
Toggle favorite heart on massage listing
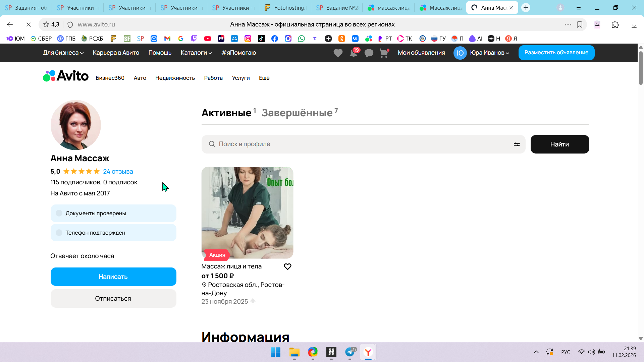(x=287, y=266)
